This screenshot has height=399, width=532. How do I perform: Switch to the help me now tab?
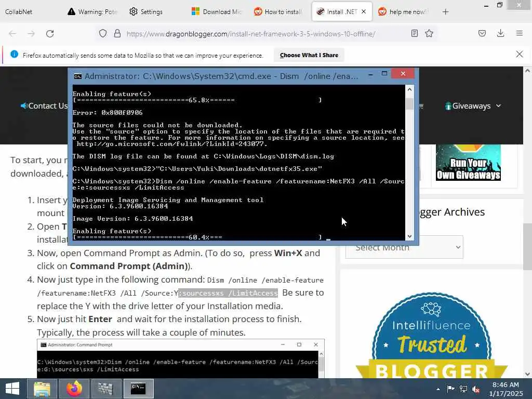tap(404, 12)
